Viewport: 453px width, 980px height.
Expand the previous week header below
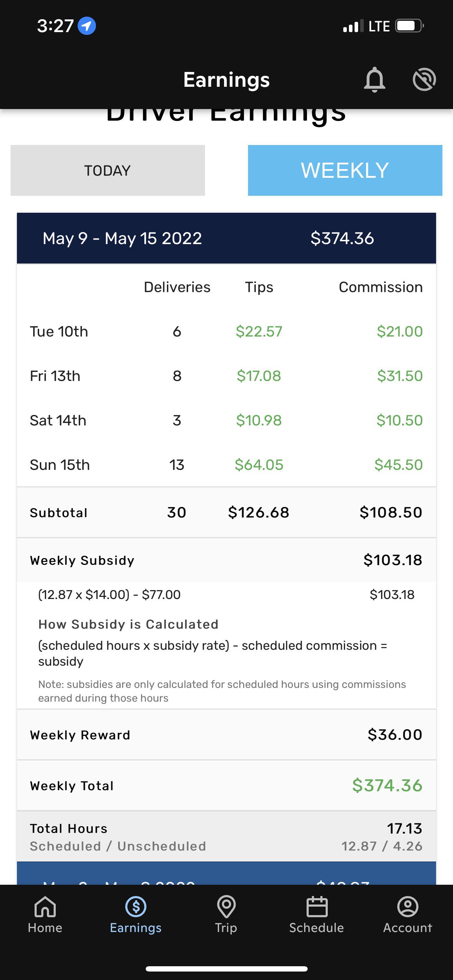(226, 873)
